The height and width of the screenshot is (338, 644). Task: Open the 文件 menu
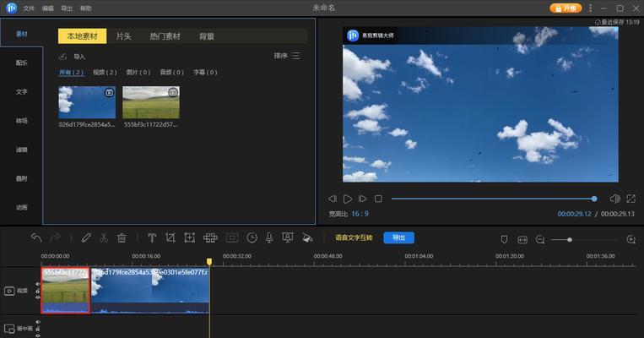point(29,8)
